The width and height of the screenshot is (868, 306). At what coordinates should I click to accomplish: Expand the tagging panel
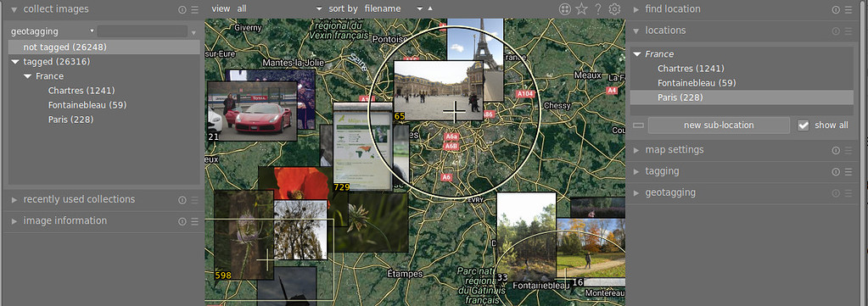click(636, 172)
